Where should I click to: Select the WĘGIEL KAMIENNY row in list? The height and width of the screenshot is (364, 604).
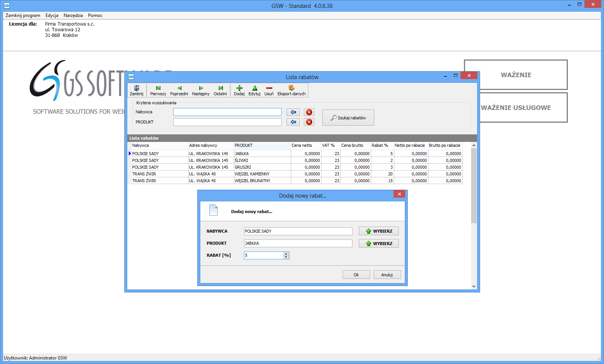click(x=252, y=174)
